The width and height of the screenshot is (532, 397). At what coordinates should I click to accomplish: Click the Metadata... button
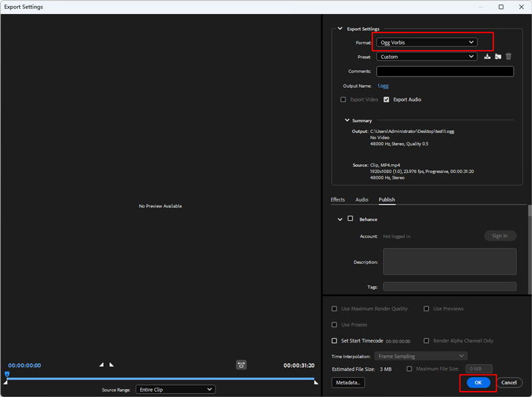click(x=348, y=382)
